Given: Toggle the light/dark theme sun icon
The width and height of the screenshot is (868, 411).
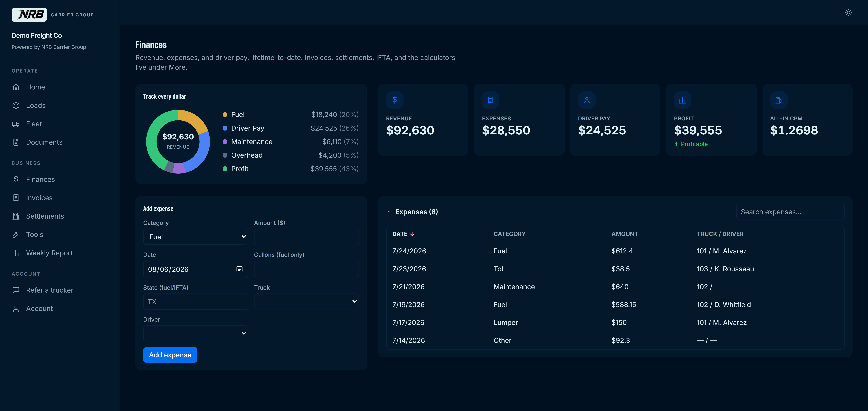Looking at the screenshot, I should 848,12.
